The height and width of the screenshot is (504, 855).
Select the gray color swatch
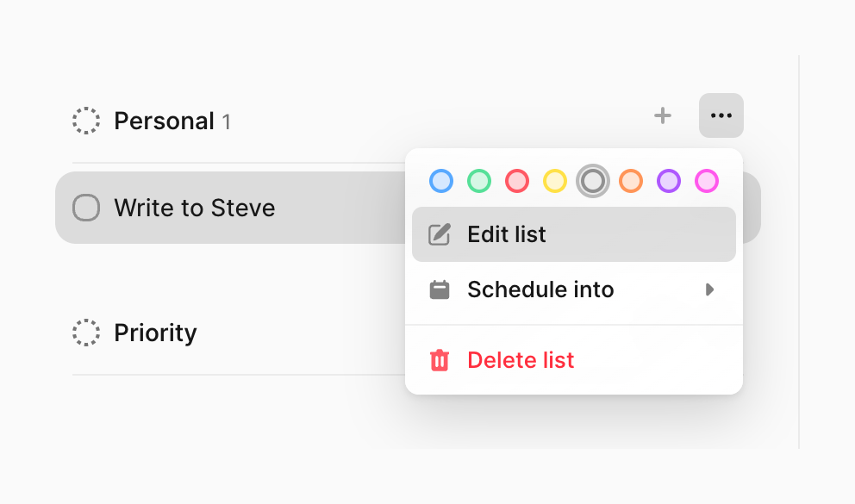593,181
